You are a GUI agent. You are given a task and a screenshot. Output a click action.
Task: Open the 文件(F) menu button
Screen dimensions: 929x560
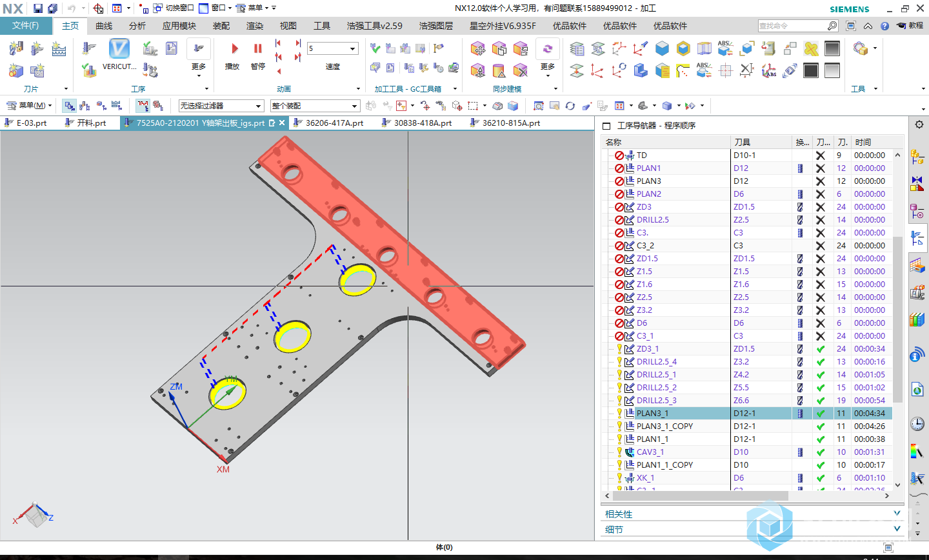coord(26,26)
